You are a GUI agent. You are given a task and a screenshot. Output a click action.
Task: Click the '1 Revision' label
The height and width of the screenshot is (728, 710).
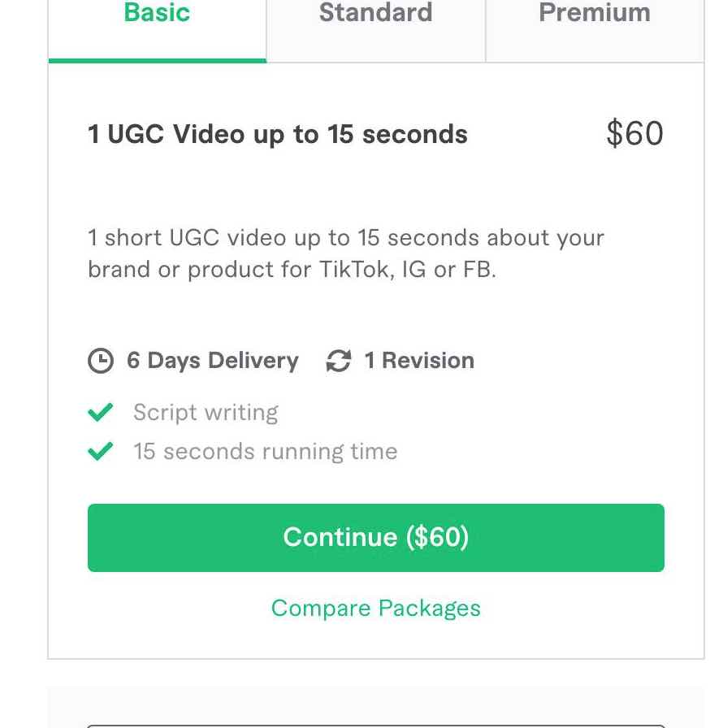coord(419,361)
